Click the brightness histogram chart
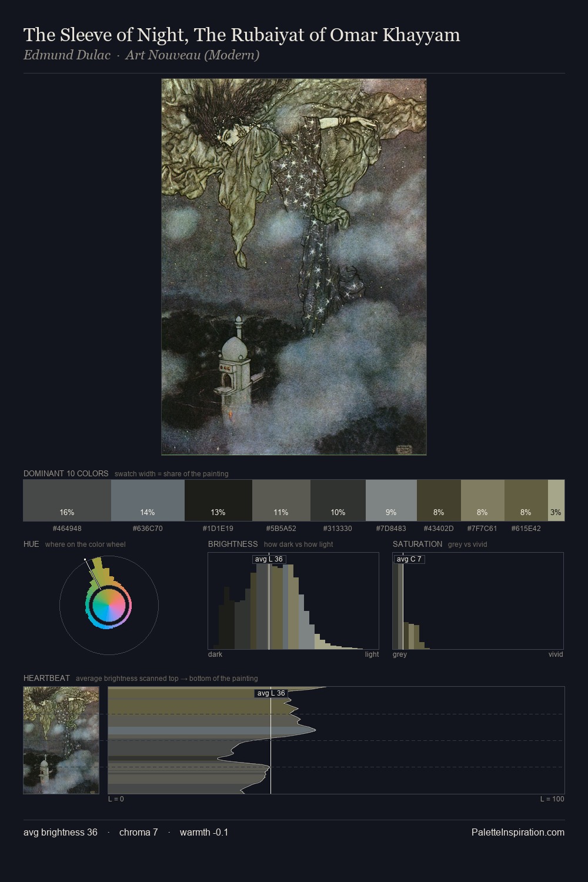 [x=293, y=601]
